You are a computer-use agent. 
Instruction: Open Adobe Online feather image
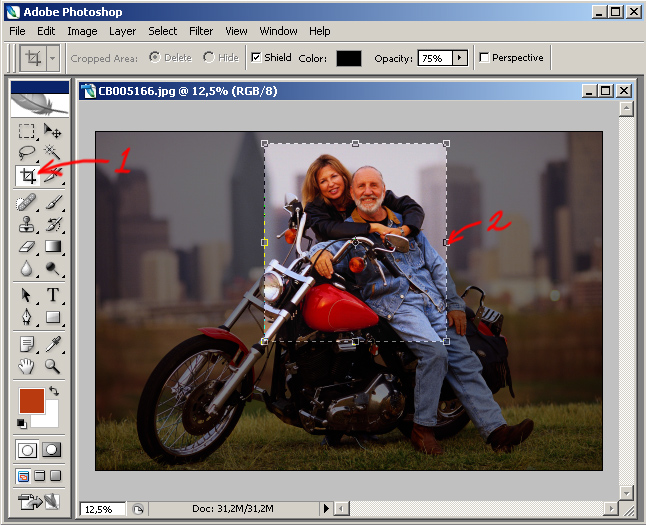(40, 105)
